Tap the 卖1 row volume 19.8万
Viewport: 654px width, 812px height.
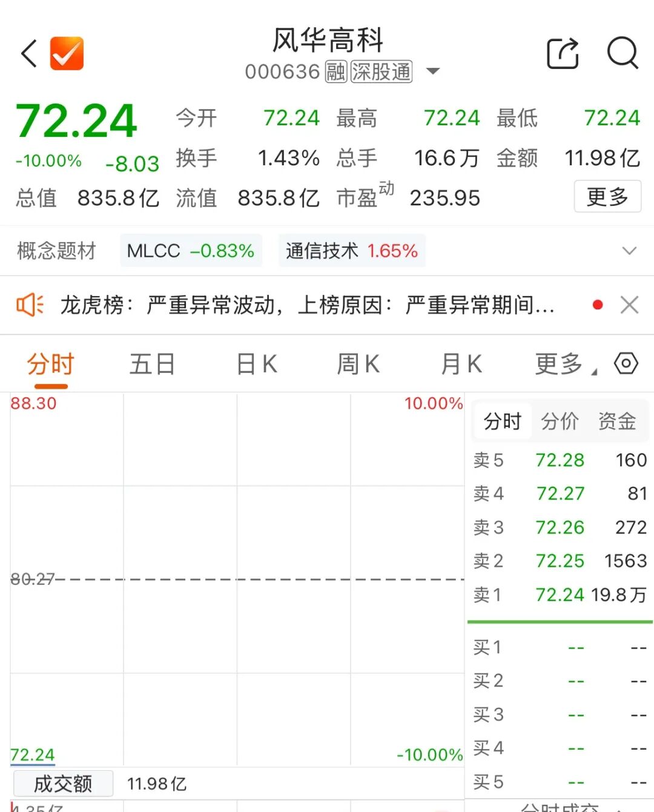619,595
